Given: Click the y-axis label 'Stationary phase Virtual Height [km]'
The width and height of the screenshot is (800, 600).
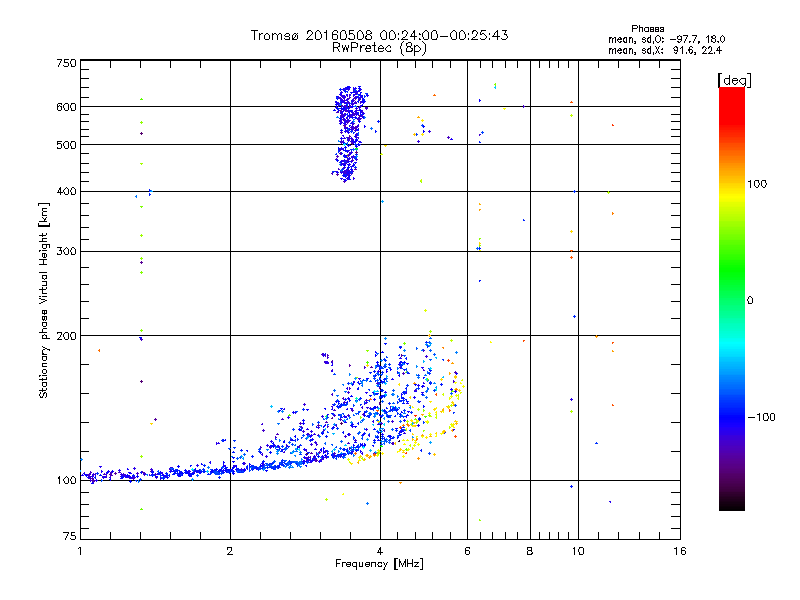Looking at the screenshot, I should tap(43, 300).
